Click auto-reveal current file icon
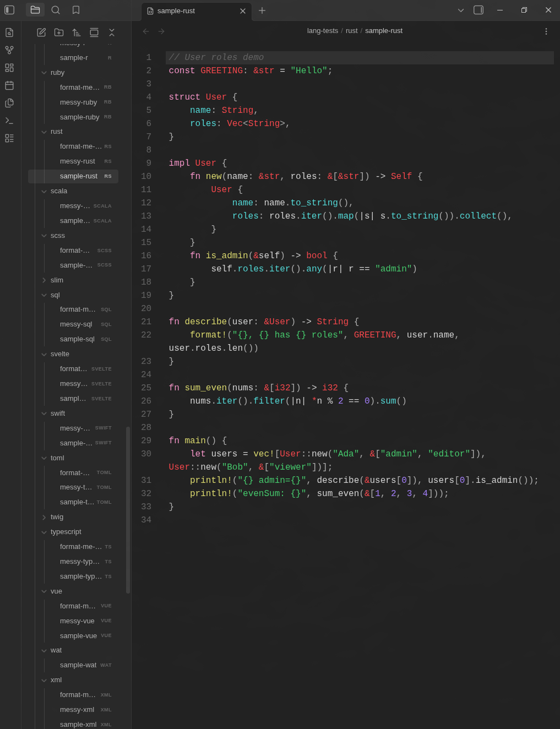This screenshot has height=729, width=560. coord(94,32)
